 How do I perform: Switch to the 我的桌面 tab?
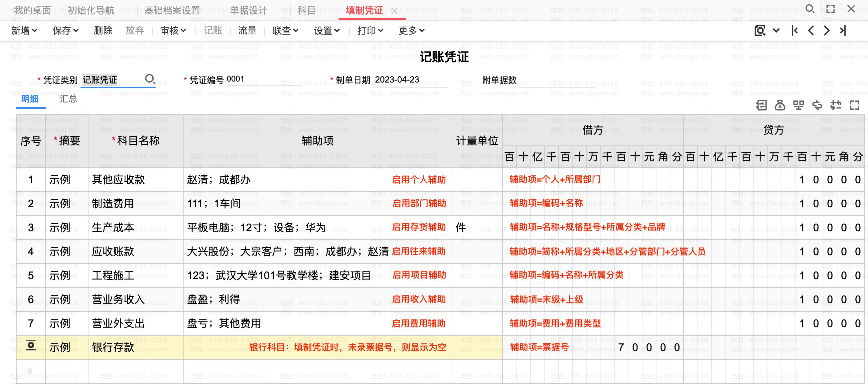[32, 10]
